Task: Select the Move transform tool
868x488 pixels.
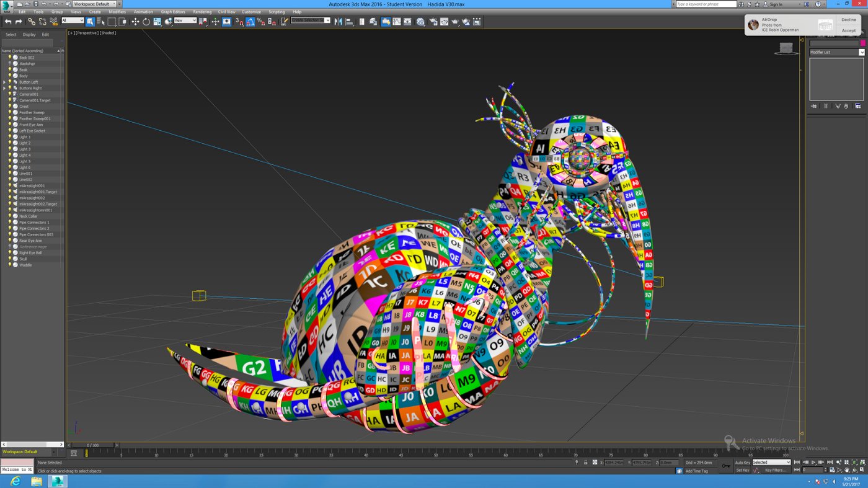Action: (135, 22)
